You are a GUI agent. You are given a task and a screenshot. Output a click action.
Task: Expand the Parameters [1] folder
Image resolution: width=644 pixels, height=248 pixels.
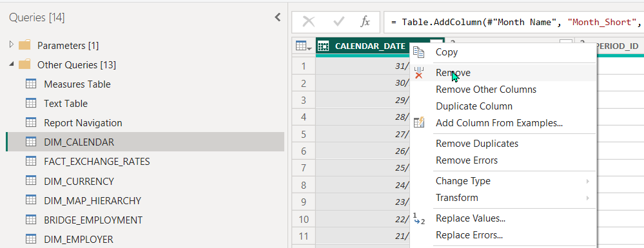point(12,44)
